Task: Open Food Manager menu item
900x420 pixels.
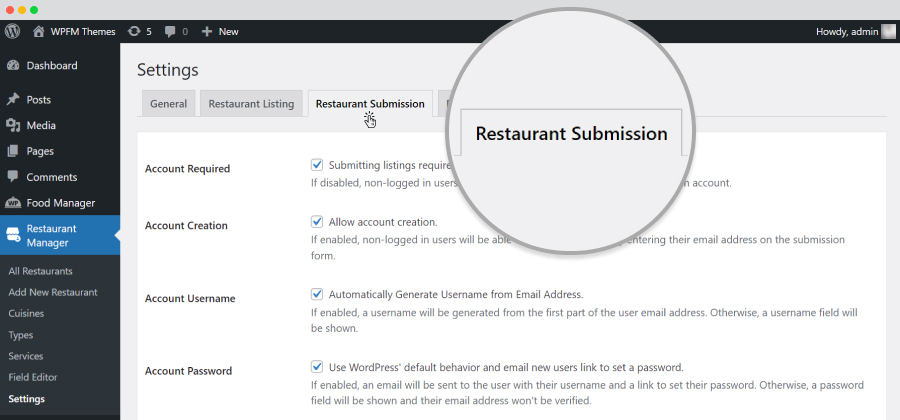Action: (60, 203)
